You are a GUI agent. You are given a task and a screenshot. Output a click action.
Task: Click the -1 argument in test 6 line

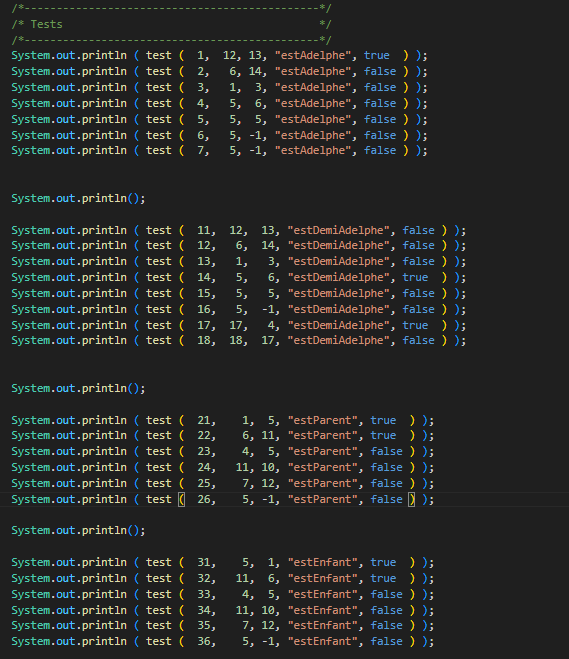(255, 135)
